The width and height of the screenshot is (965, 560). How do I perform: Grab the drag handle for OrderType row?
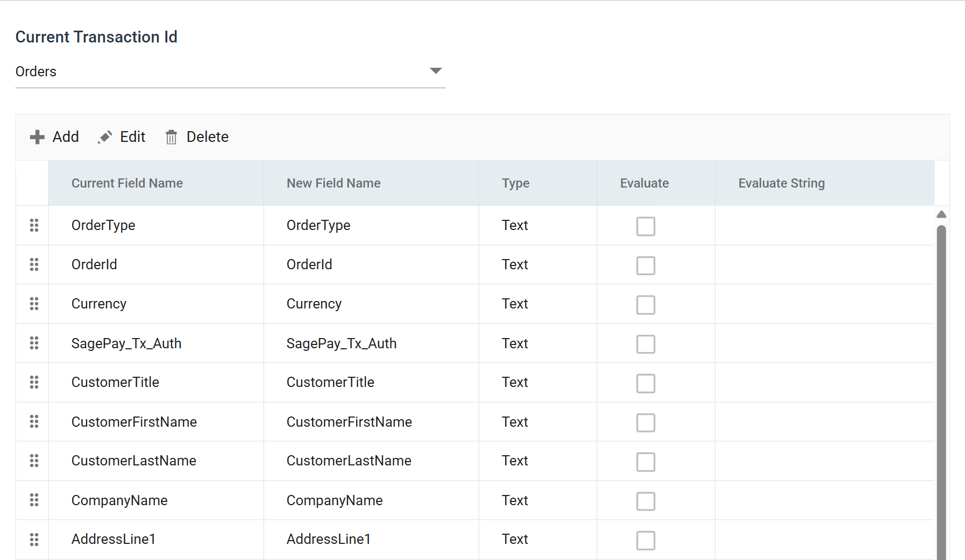pos(34,225)
